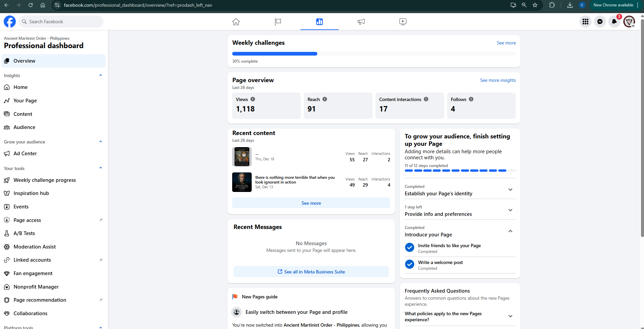Screen dimensions: 644x329
Task: Select Audience in the Insights menu
Action: 24,127
